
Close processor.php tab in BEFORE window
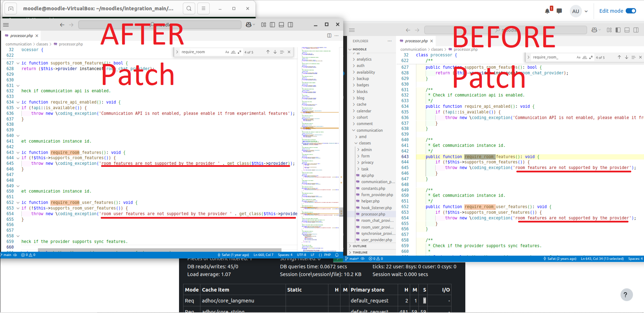coord(432,41)
